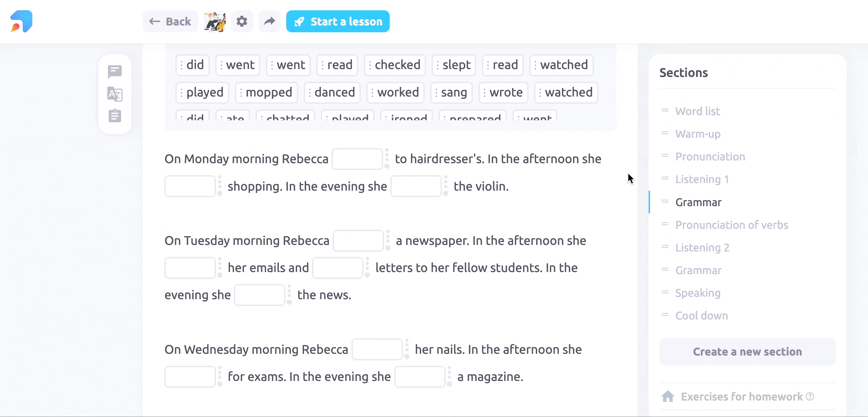Open the chat comment icon

tap(115, 71)
